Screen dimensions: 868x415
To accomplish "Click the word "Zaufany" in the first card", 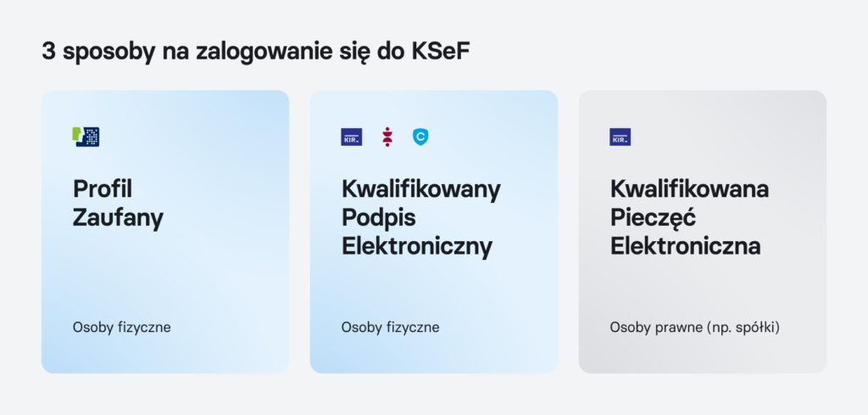I will (118, 217).
